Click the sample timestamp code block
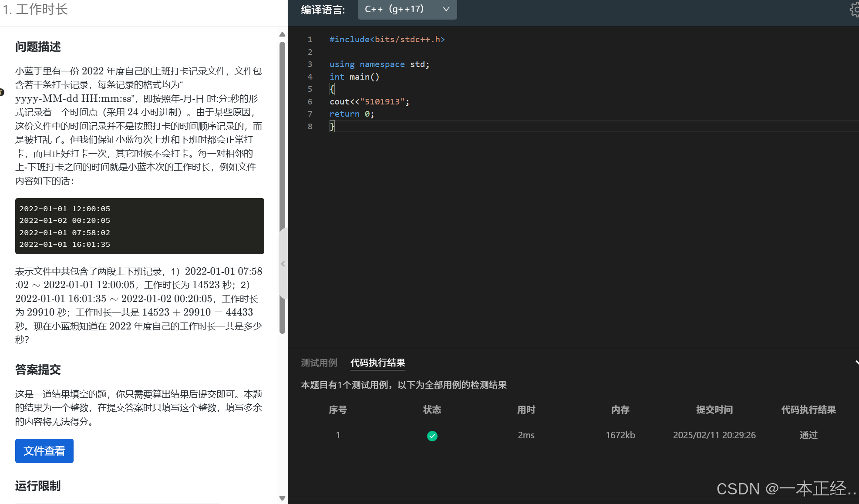This screenshot has height=504, width=859. (139, 226)
